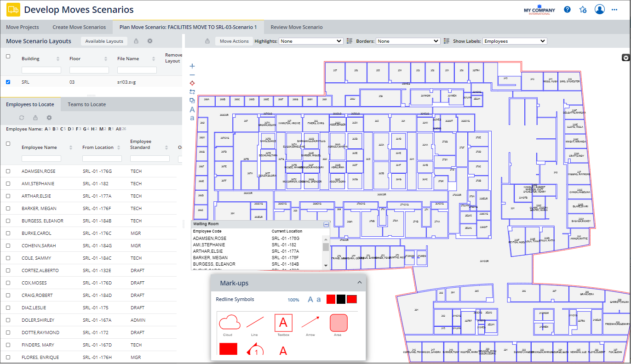The height and width of the screenshot is (364, 631).
Task: Select the Area redline symbol
Action: (x=338, y=323)
